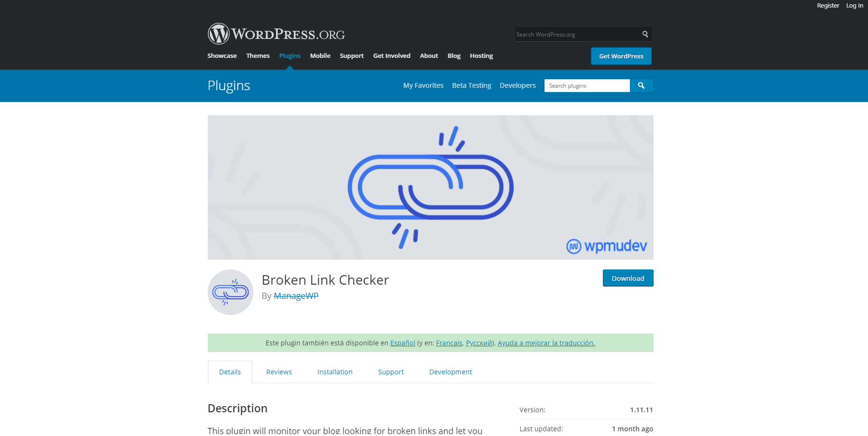Click the Broken Link Checker banner image
This screenshot has width=868, height=436.
(x=430, y=187)
